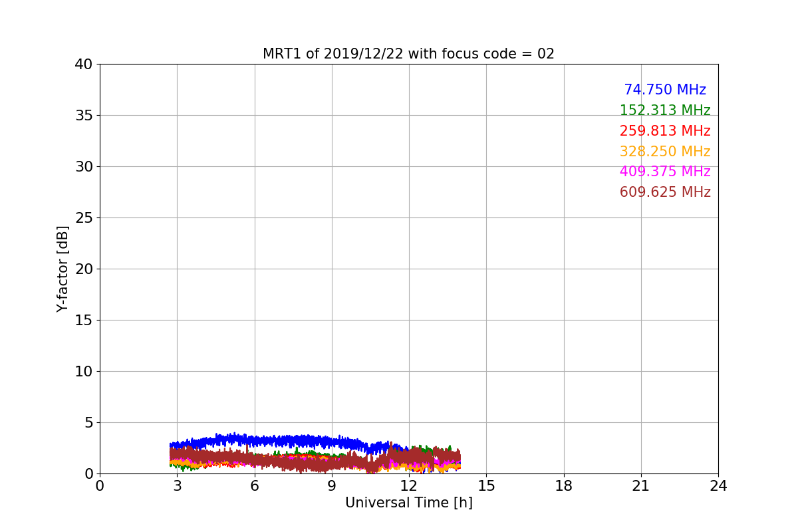Click the y-axis tick label 10
The height and width of the screenshot is (532, 798).
tap(84, 372)
